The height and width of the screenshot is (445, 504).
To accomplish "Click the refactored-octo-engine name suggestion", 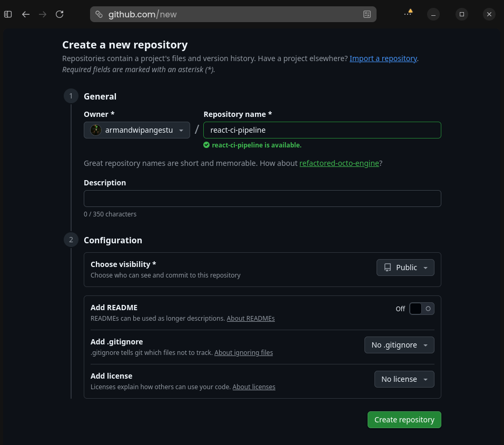I will 339,163.
